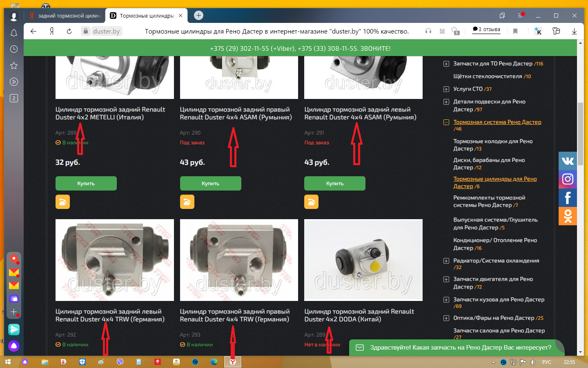Open the notifications bell in the sidebar
This screenshot has width=588, height=368.
[x=14, y=33]
